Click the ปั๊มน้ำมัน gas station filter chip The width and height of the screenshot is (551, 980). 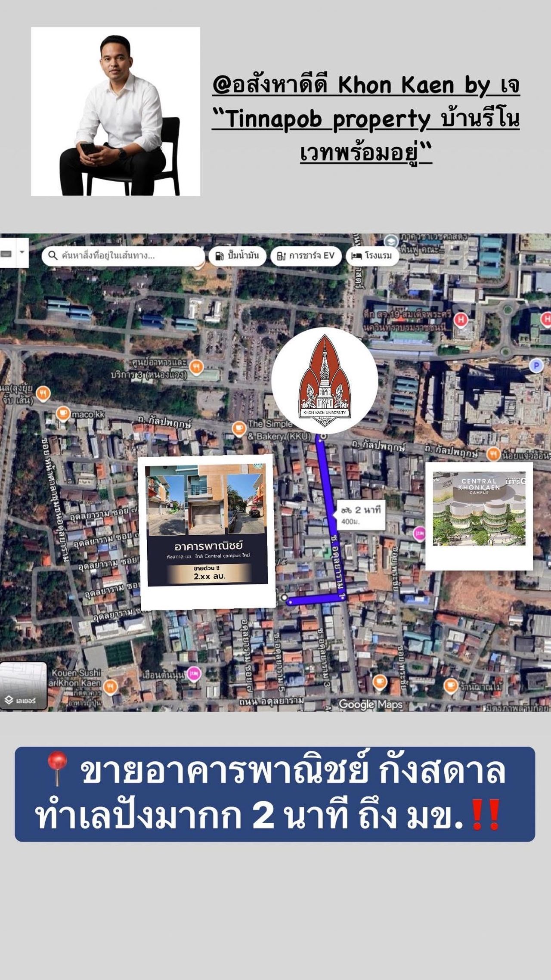[x=238, y=256]
